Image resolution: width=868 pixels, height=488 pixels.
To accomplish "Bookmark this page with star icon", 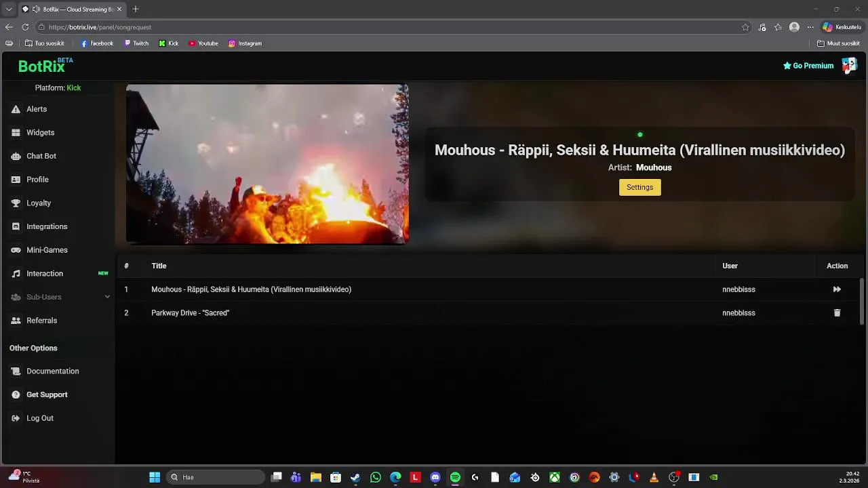I will pos(745,27).
